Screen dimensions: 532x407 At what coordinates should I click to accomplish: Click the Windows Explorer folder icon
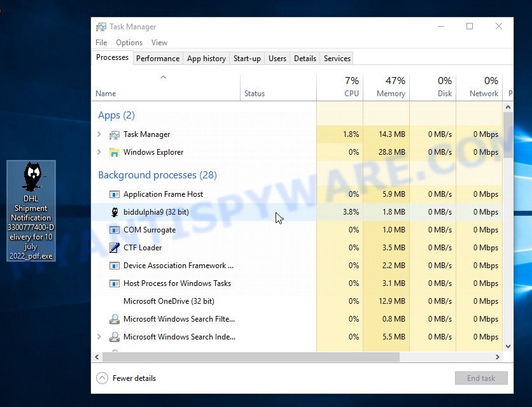coord(115,152)
